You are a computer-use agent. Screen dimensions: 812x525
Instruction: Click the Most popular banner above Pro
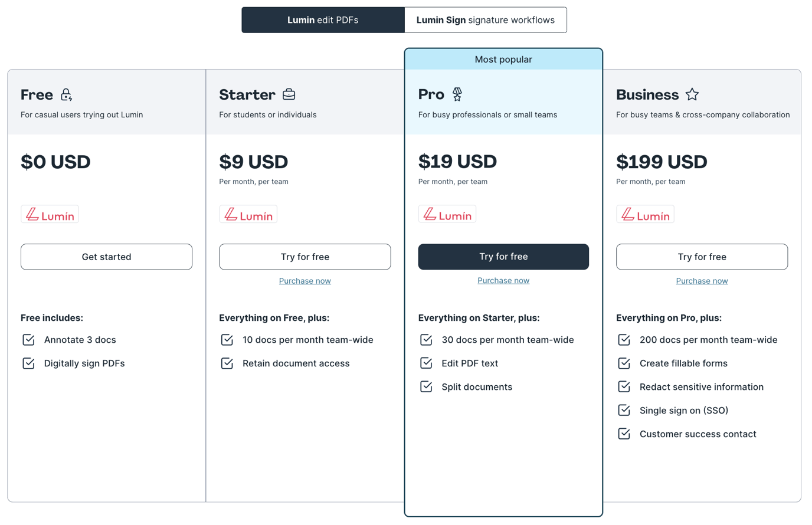[x=503, y=59]
